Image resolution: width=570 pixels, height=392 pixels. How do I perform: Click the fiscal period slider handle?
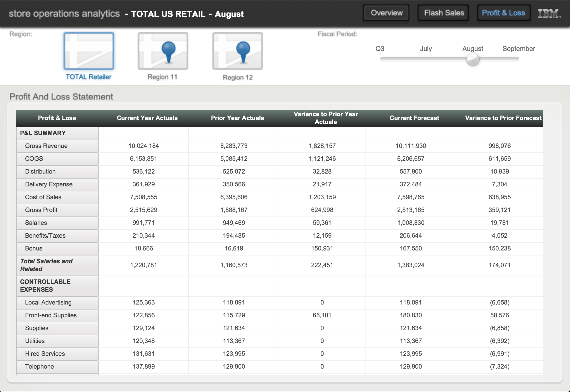coord(473,59)
